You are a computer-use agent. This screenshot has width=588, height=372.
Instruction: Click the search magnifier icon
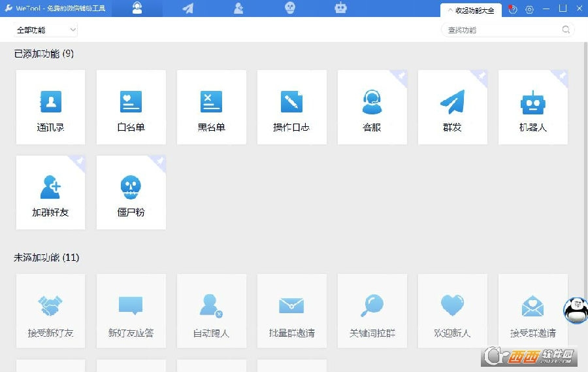pyautogui.click(x=566, y=29)
